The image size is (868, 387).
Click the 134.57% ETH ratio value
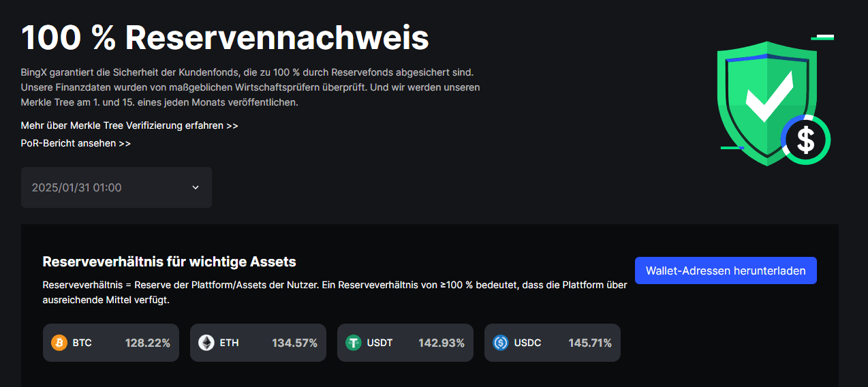pyautogui.click(x=294, y=343)
